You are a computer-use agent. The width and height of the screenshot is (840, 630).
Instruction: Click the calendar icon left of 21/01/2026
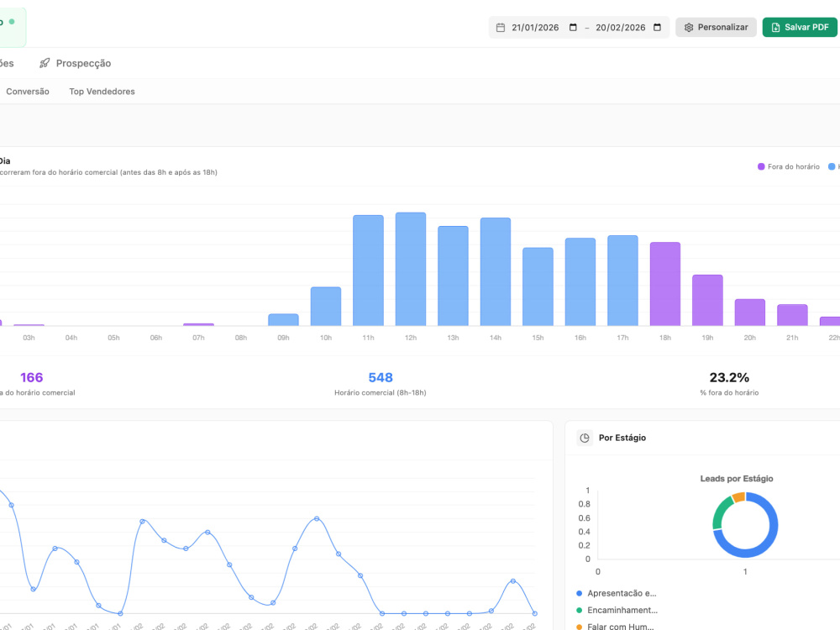[x=501, y=28]
